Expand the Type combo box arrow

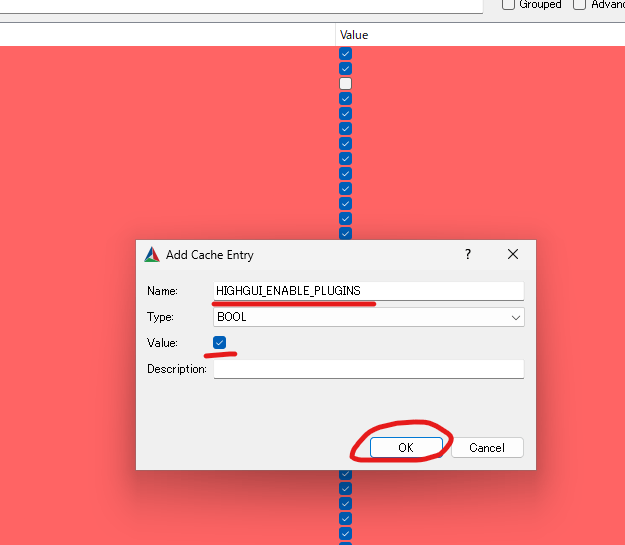click(516, 317)
